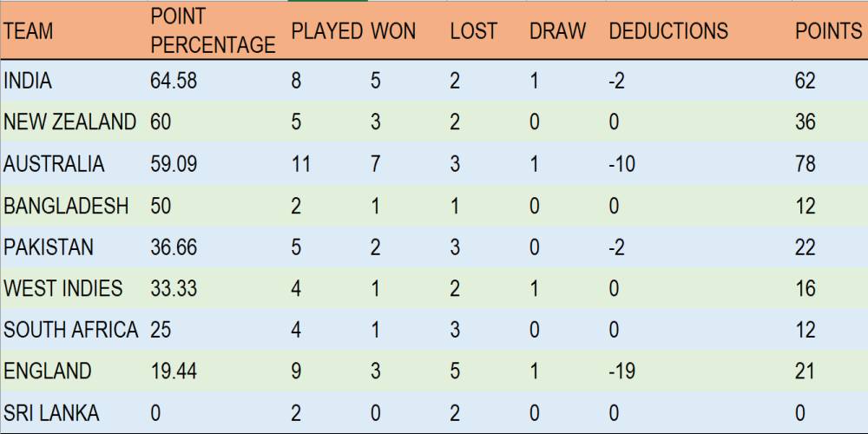The height and width of the screenshot is (434, 868).
Task: Select the TEAM header cell
Action: click(x=74, y=30)
